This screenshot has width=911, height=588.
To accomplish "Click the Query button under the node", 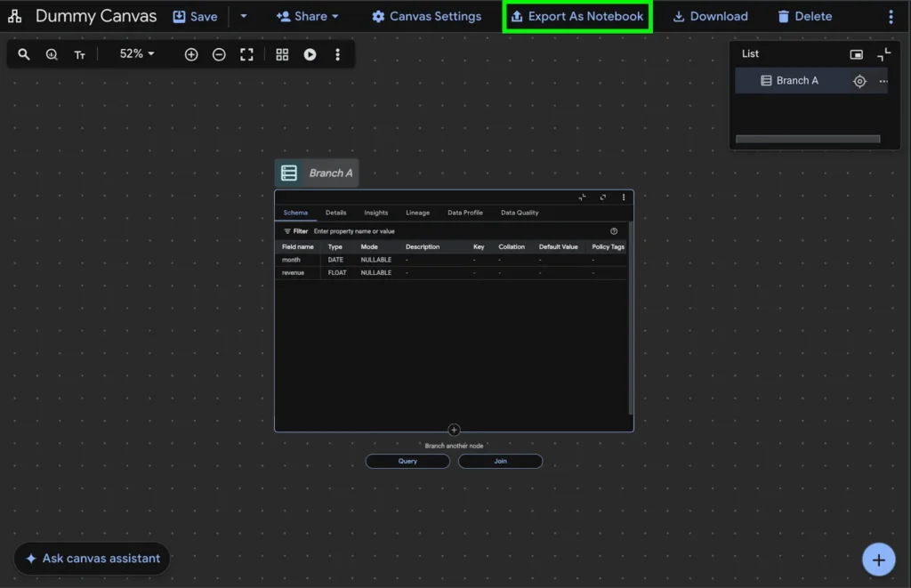I will (407, 461).
